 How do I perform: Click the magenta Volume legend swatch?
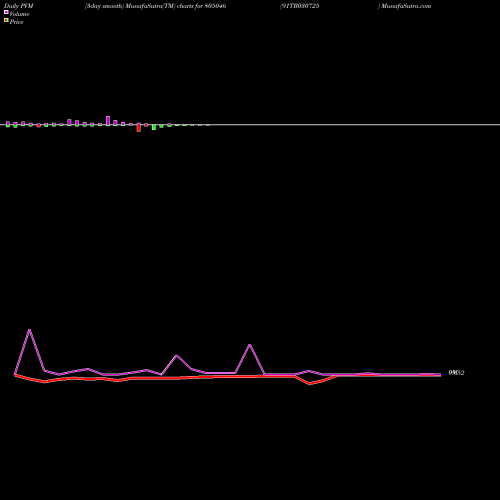click(x=6, y=12)
